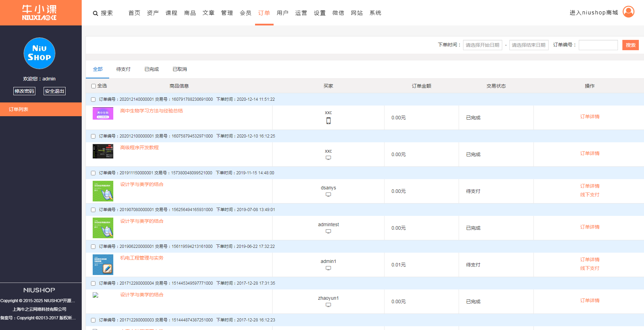
Task: Toggle the 全选 select-all checkbox
Action: coord(93,86)
